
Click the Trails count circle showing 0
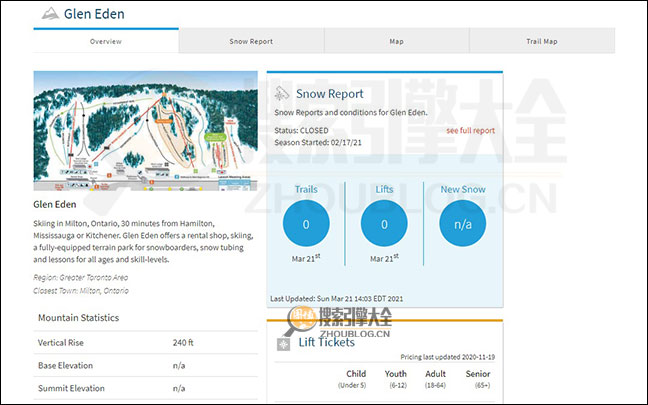[x=306, y=224]
